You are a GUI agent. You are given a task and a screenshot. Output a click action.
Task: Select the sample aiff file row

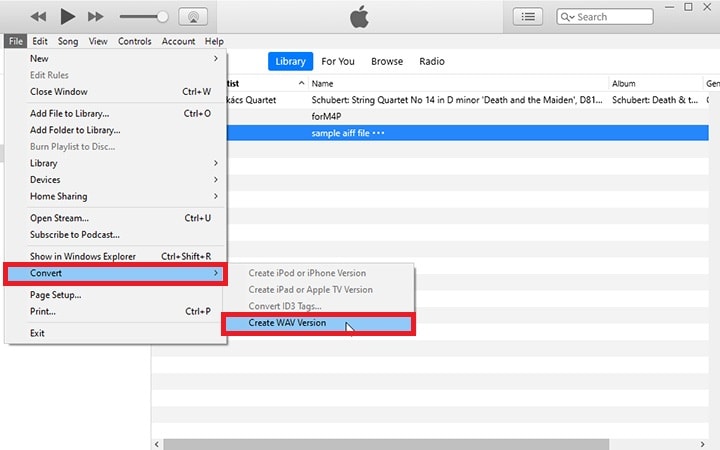(468, 133)
